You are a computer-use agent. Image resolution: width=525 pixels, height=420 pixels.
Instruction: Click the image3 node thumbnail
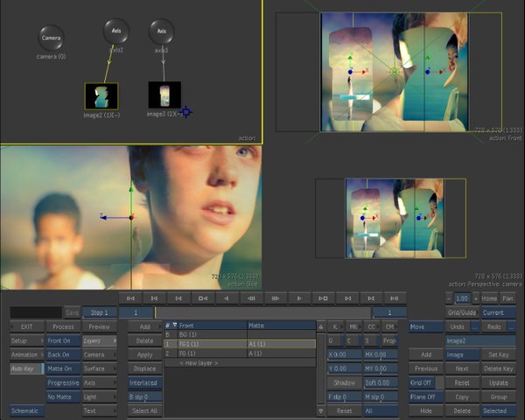[164, 95]
